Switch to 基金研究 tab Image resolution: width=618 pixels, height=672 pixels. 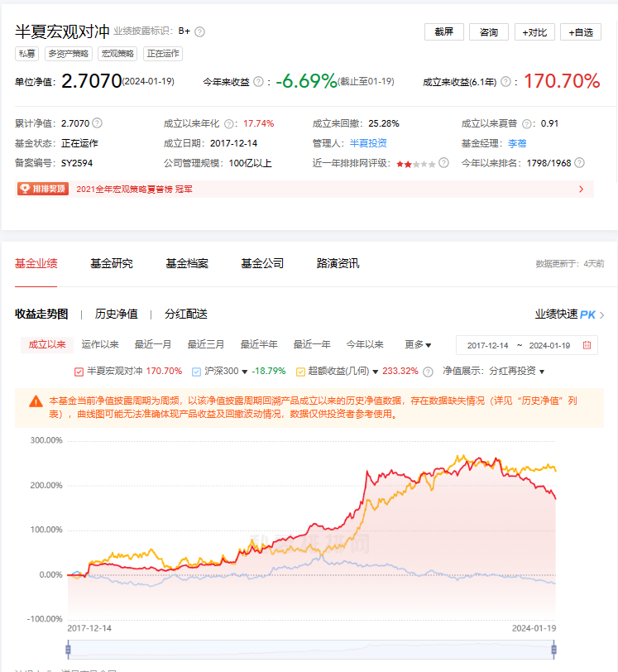click(112, 263)
